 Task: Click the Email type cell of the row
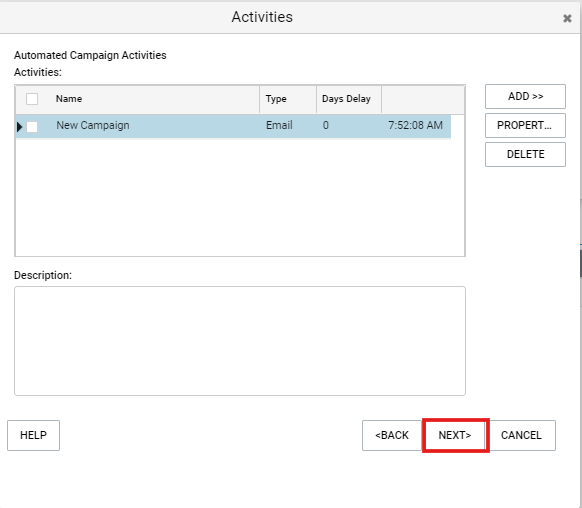(x=279, y=125)
